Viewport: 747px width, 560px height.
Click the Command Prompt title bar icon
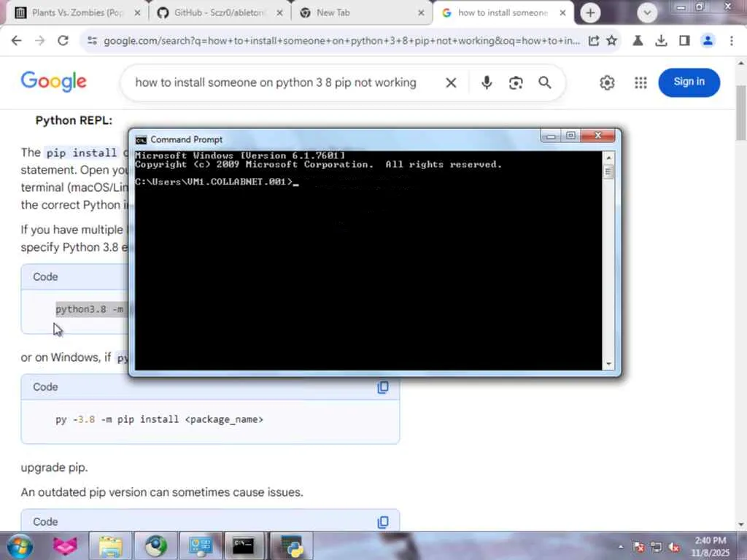click(141, 140)
